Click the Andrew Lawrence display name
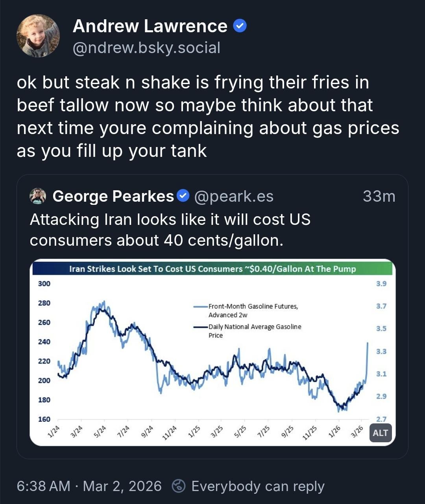 click(x=150, y=26)
